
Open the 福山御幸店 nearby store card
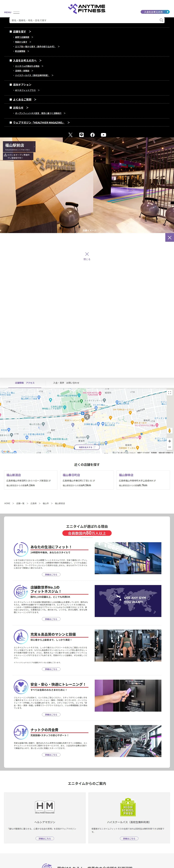[143, 480]
